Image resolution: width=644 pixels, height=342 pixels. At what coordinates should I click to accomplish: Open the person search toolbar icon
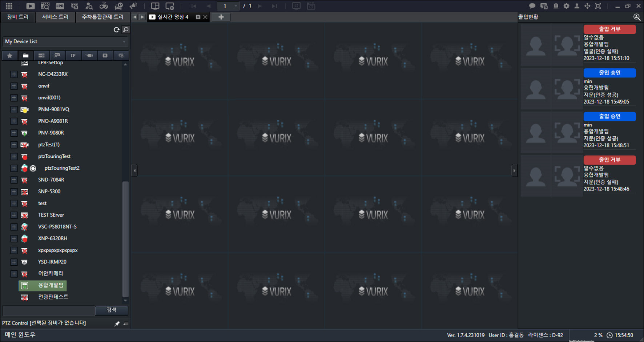[89, 6]
